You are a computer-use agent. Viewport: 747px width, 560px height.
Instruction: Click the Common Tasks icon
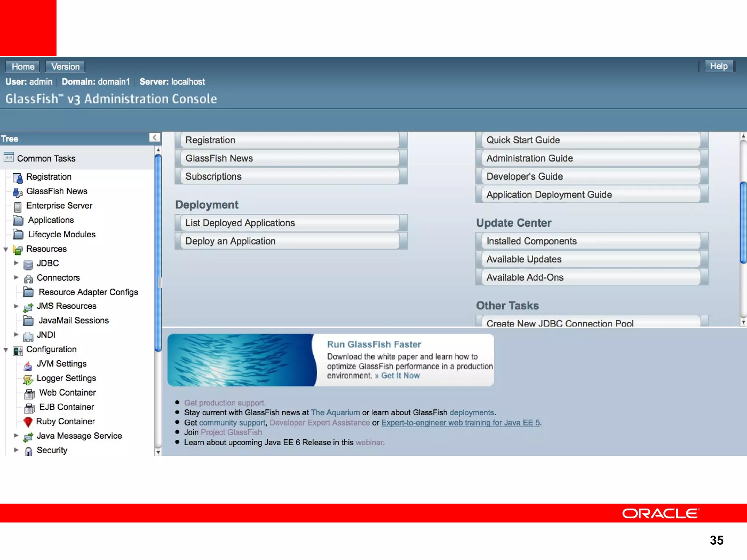(x=9, y=157)
